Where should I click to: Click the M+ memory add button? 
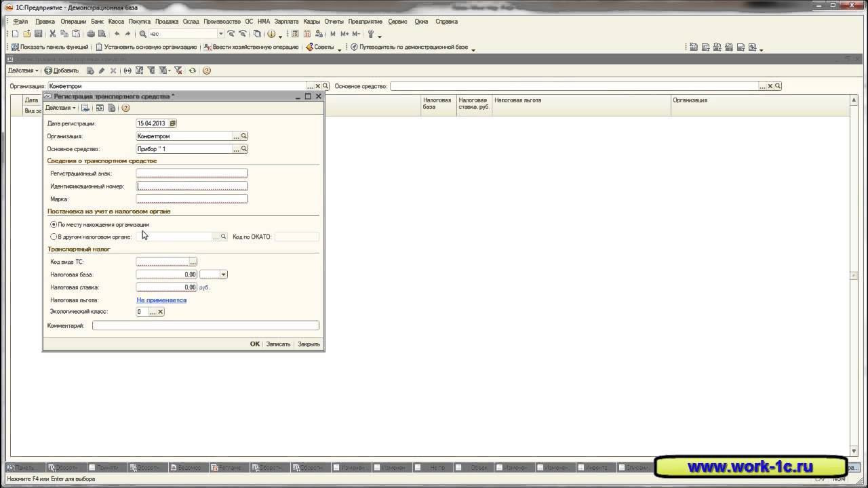coord(344,34)
